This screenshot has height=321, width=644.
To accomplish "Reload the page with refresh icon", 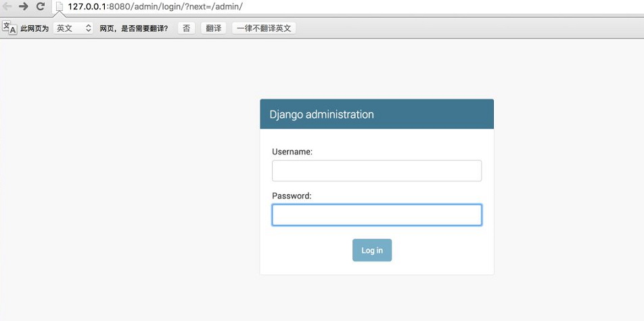I will (41, 6).
